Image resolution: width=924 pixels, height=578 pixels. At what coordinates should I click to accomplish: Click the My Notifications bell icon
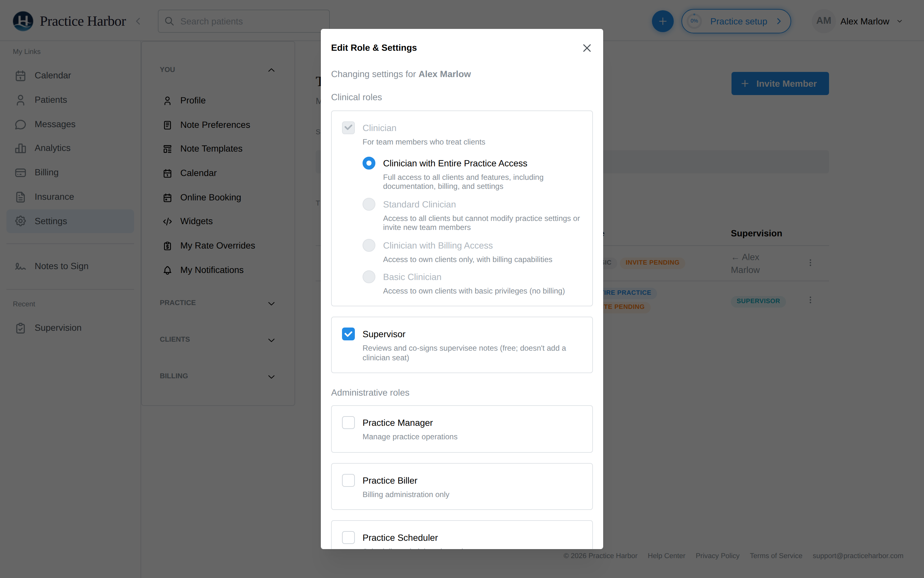167,270
